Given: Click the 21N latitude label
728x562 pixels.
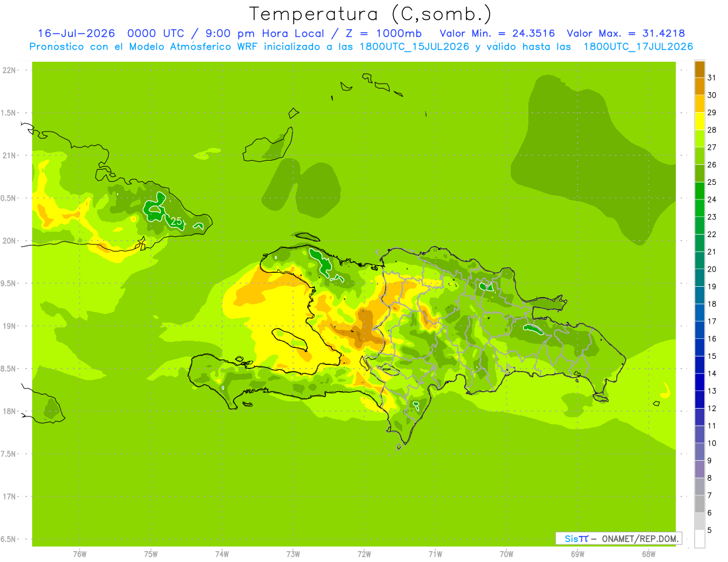Looking at the screenshot, I should (9, 155).
